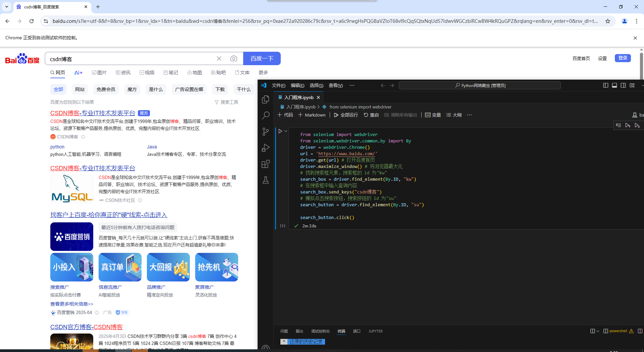Toggle VS Code primary sidebar layout icon

(606, 86)
